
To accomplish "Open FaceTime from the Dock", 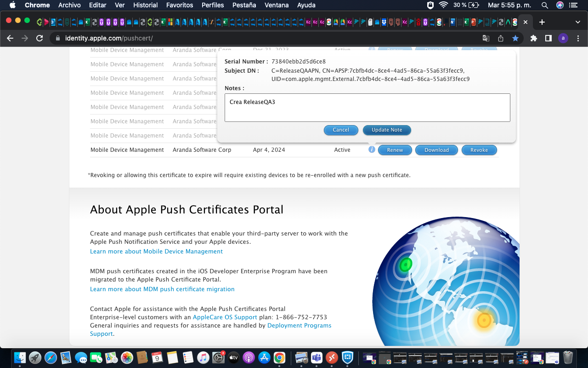I will coord(96,357).
